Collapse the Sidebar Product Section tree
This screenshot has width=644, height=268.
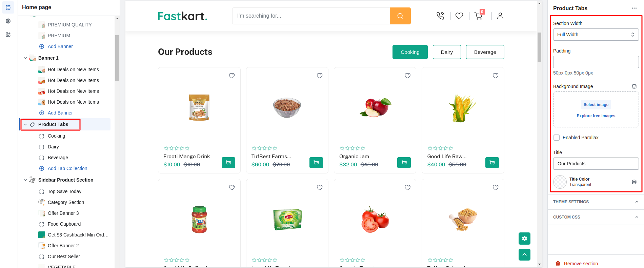tap(25, 180)
